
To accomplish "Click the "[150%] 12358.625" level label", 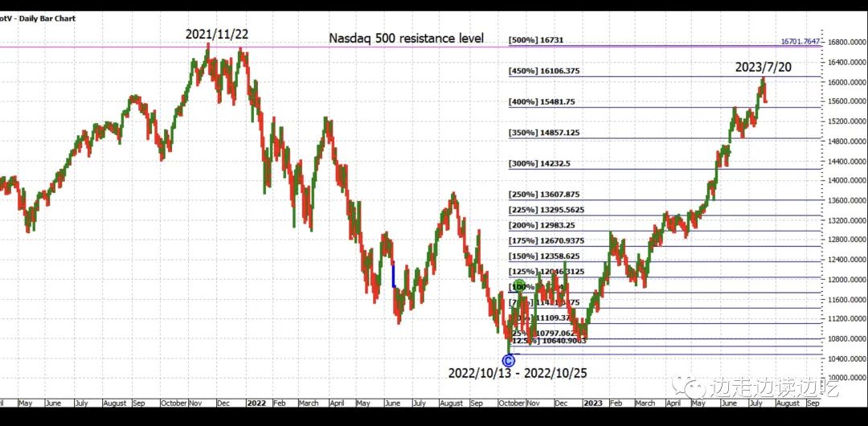I will [x=544, y=256].
